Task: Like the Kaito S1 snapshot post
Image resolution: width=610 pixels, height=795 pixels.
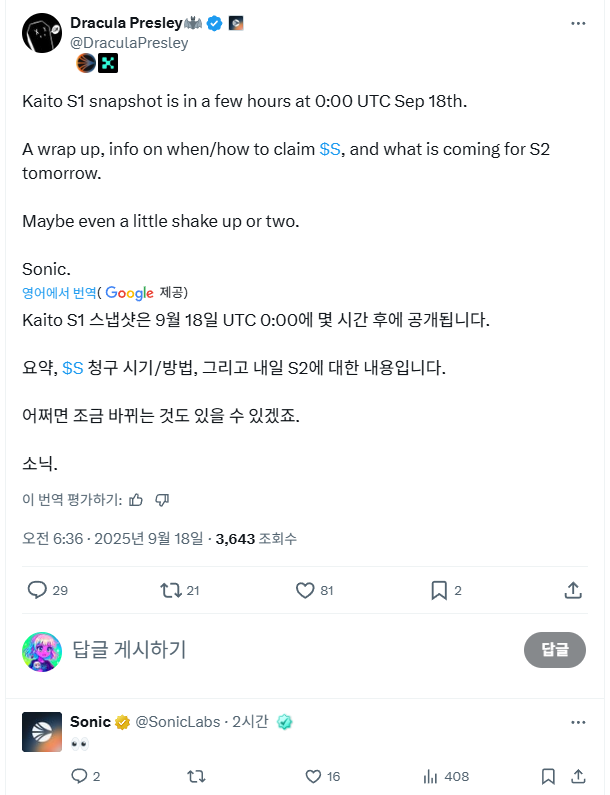Action: pyautogui.click(x=305, y=590)
